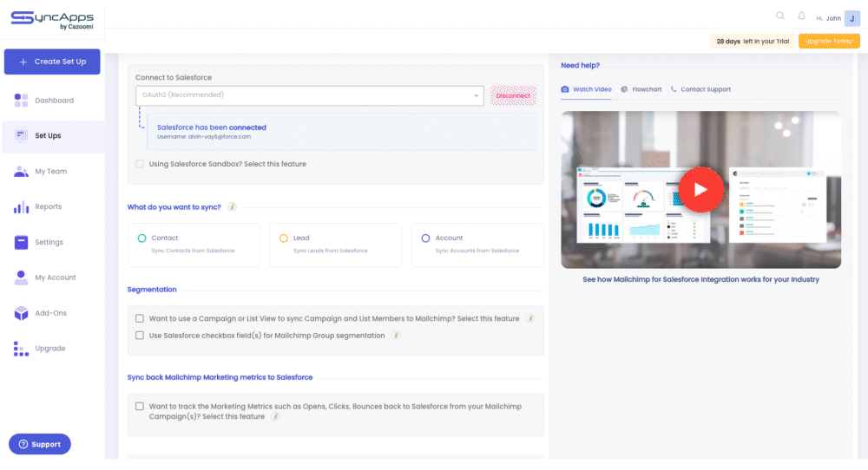Click 'Sync back Mailchimp Marketing metrics' heading

[220, 378]
